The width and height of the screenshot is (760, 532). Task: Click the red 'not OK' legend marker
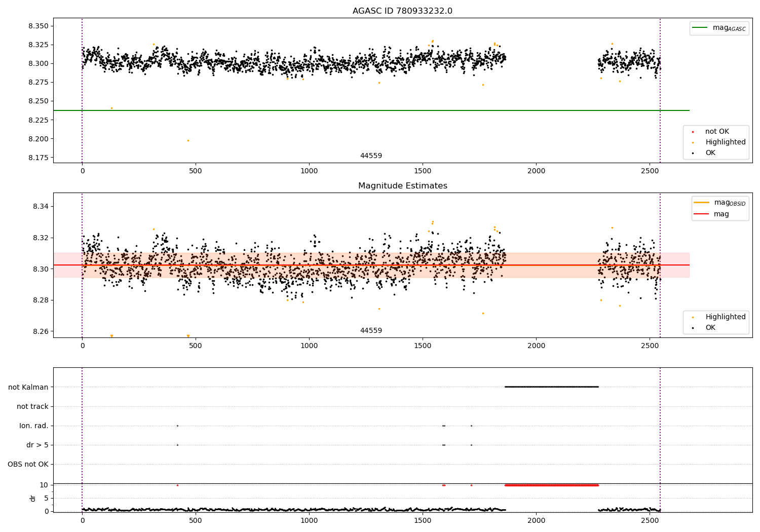(693, 132)
